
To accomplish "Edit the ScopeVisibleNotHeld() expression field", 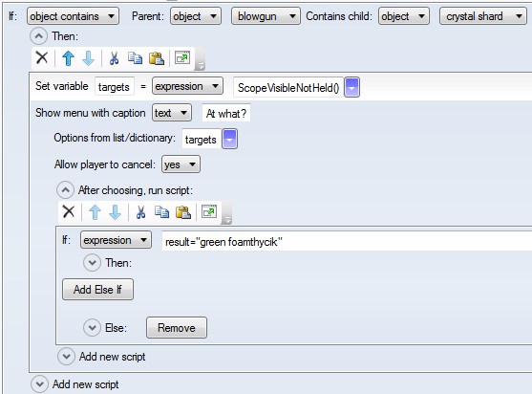I will (288, 87).
